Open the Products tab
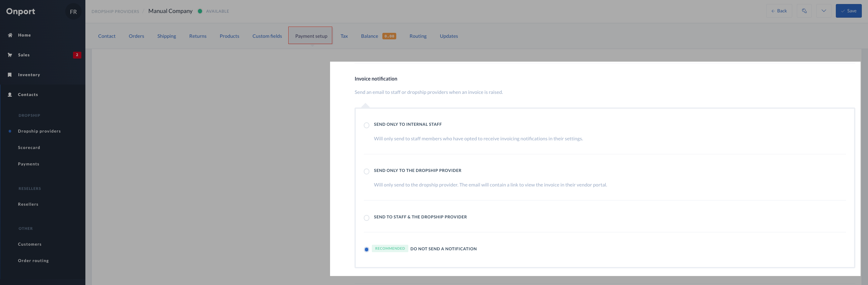868x285 pixels. (x=229, y=36)
